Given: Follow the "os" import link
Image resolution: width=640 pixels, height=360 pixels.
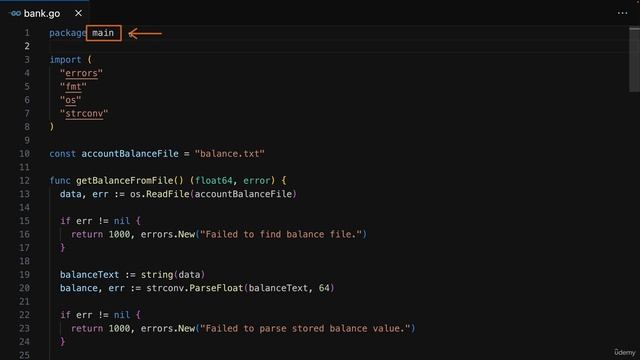Looking at the screenshot, I should [71, 100].
